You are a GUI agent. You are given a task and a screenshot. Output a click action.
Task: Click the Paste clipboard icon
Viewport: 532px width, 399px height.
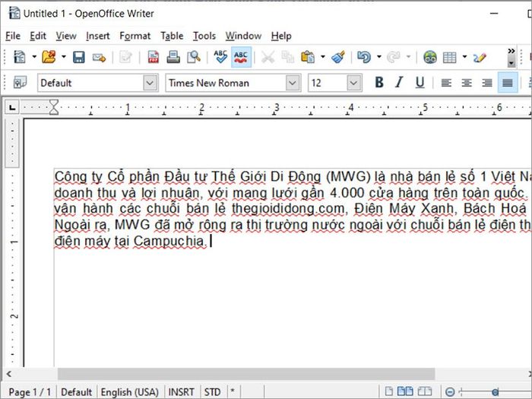pos(308,57)
